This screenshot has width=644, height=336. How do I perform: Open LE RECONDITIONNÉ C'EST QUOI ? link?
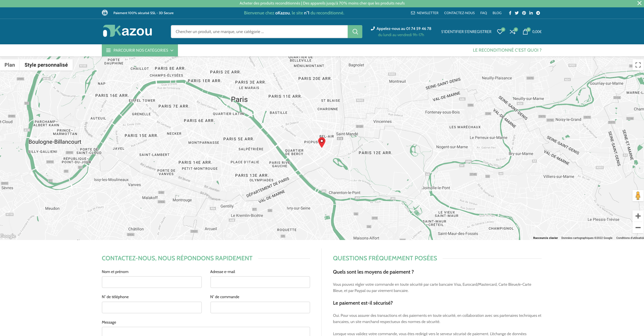click(507, 50)
